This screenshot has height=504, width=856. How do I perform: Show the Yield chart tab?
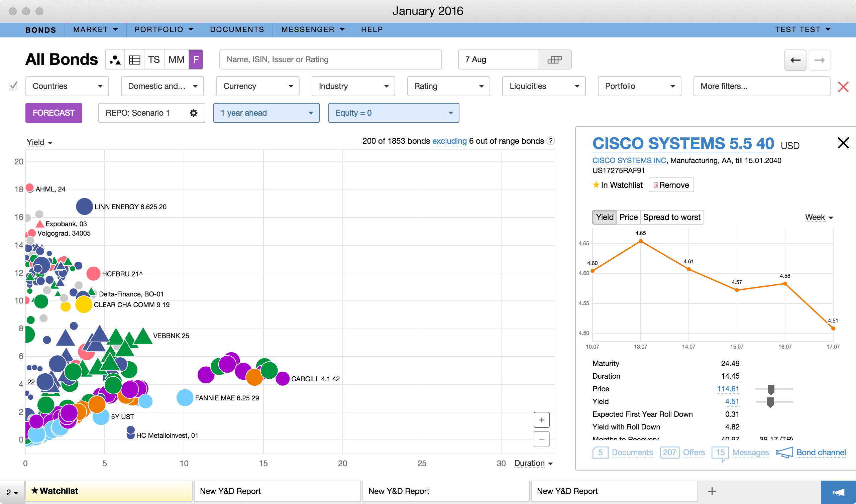[x=605, y=217]
